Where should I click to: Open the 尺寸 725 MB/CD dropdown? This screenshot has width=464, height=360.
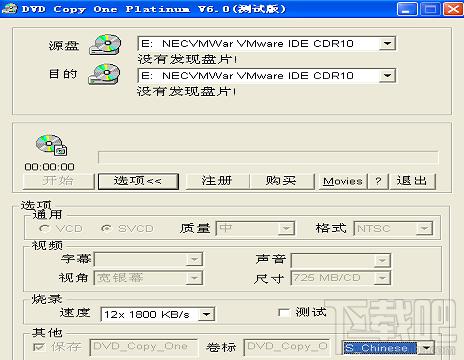coord(382,278)
